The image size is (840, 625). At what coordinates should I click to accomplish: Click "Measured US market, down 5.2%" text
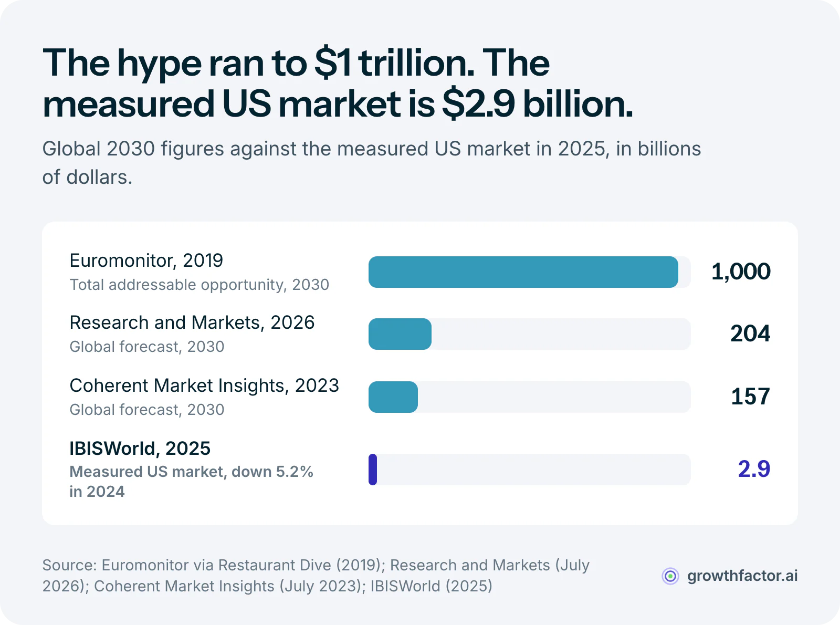(x=192, y=472)
